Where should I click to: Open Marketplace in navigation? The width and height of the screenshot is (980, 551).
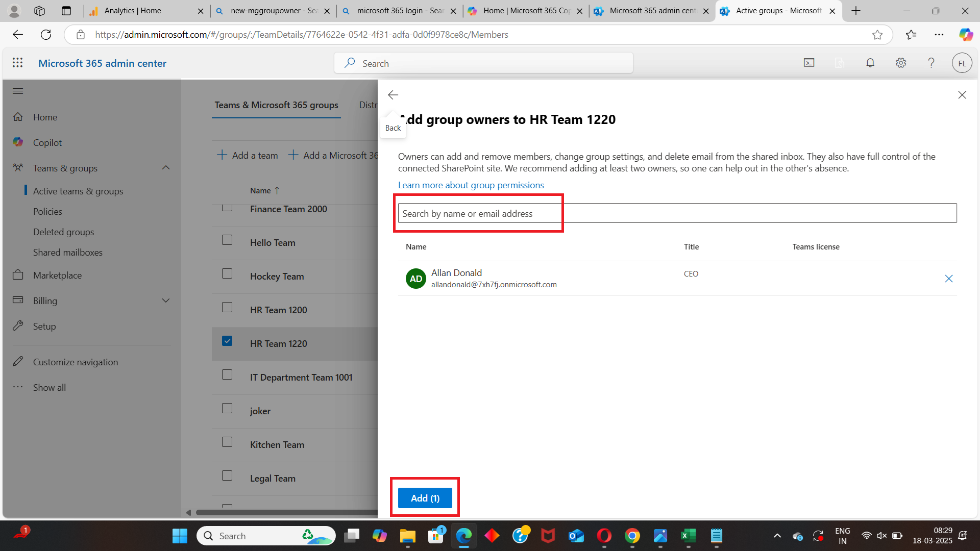[x=57, y=275]
